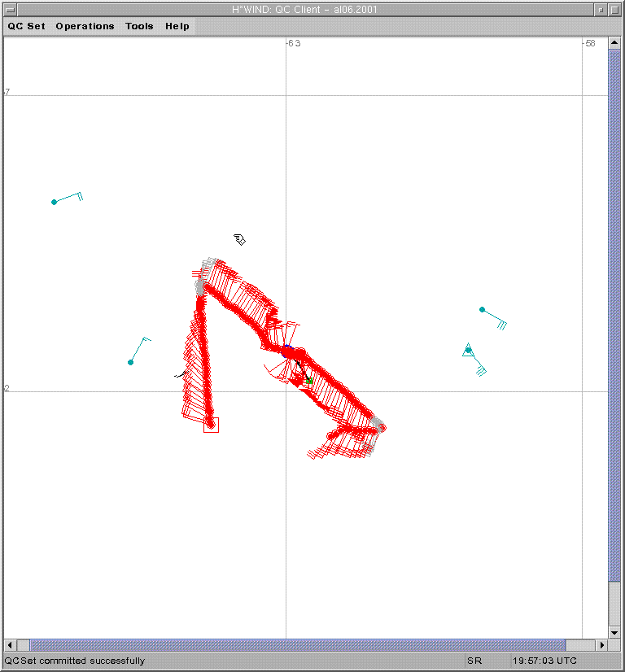Open the Help menu

(x=177, y=26)
